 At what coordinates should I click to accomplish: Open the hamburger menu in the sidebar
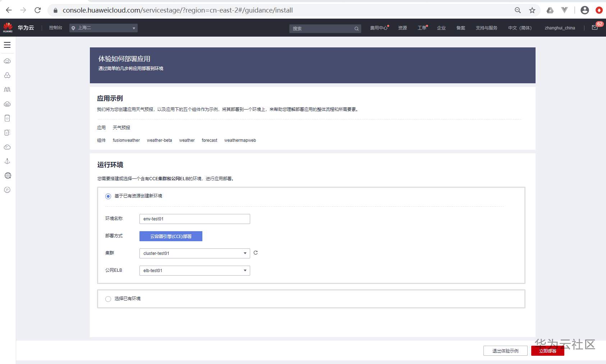tap(7, 45)
